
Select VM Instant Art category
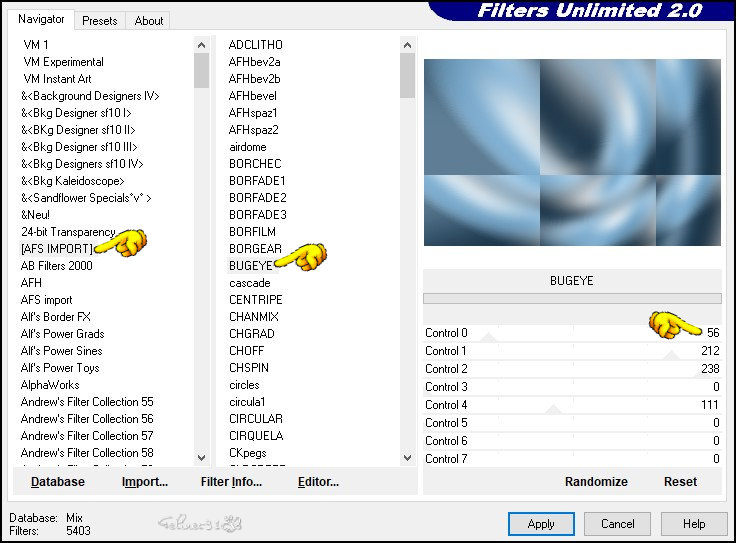57,79
